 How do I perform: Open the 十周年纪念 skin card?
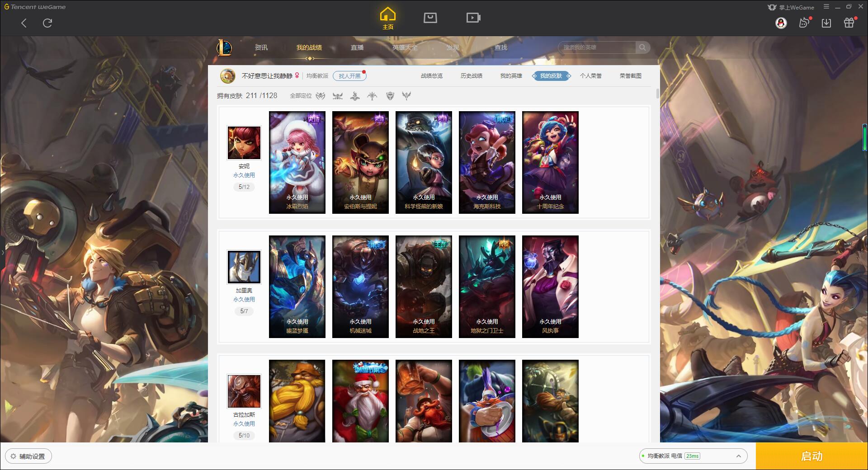point(550,162)
